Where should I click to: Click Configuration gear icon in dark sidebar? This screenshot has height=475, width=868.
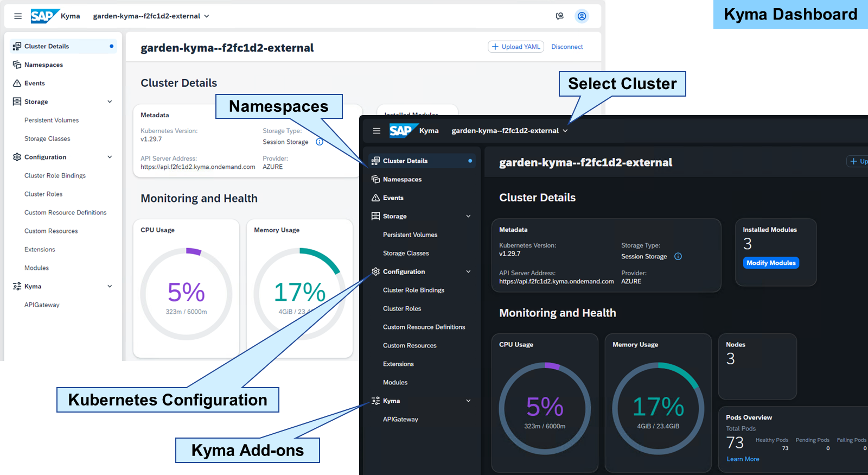coord(375,271)
